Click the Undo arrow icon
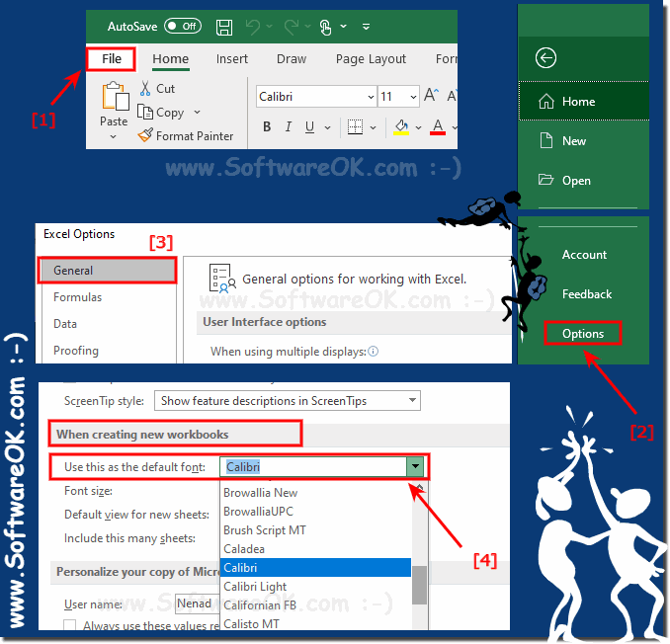This screenshot has height=644, width=670. coord(253,27)
